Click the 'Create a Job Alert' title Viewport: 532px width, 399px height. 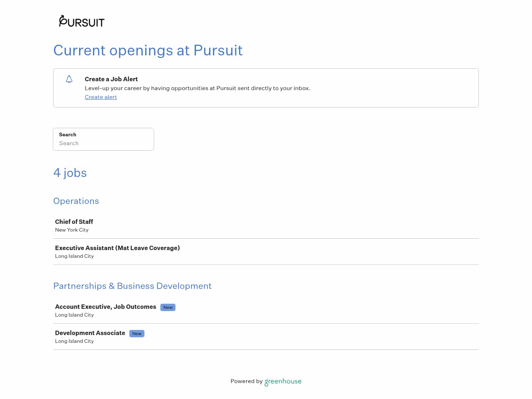(111, 79)
